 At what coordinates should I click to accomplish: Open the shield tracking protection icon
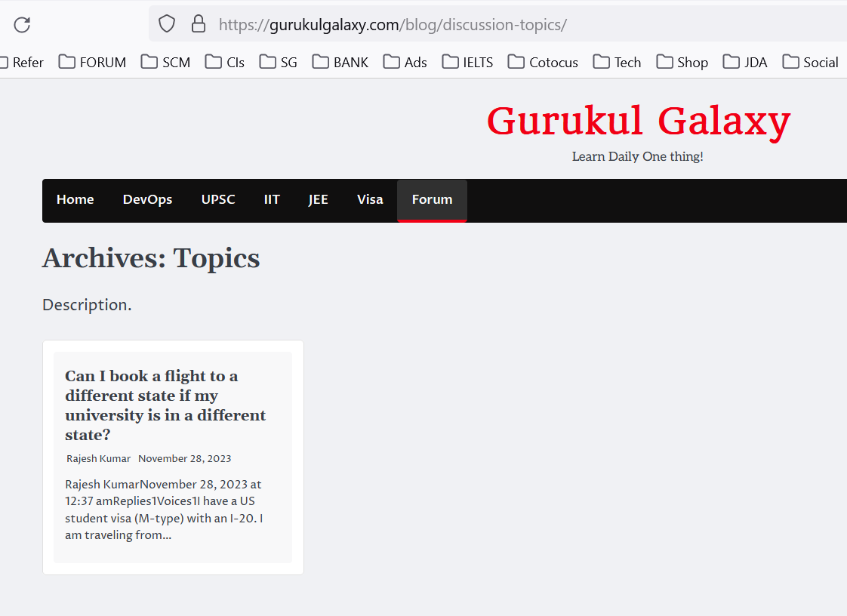(166, 23)
